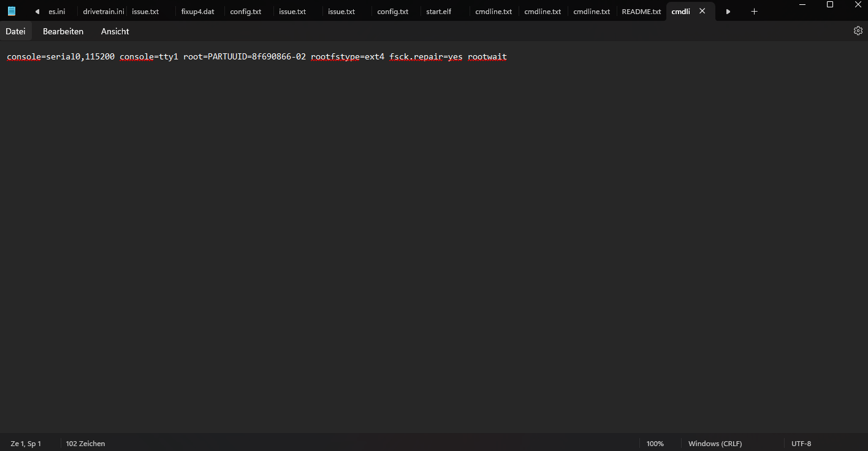Open the Ansicht menu

(115, 31)
